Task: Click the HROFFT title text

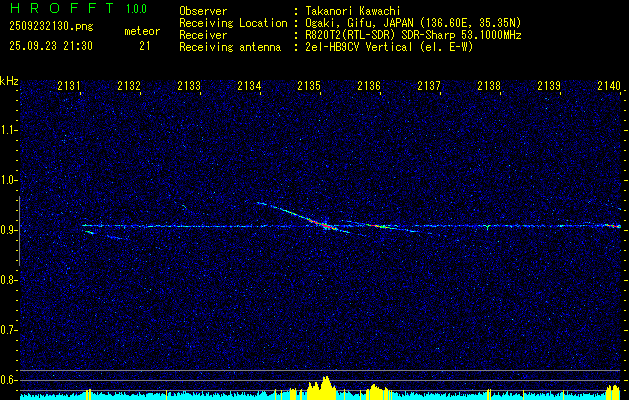Action: (62, 8)
